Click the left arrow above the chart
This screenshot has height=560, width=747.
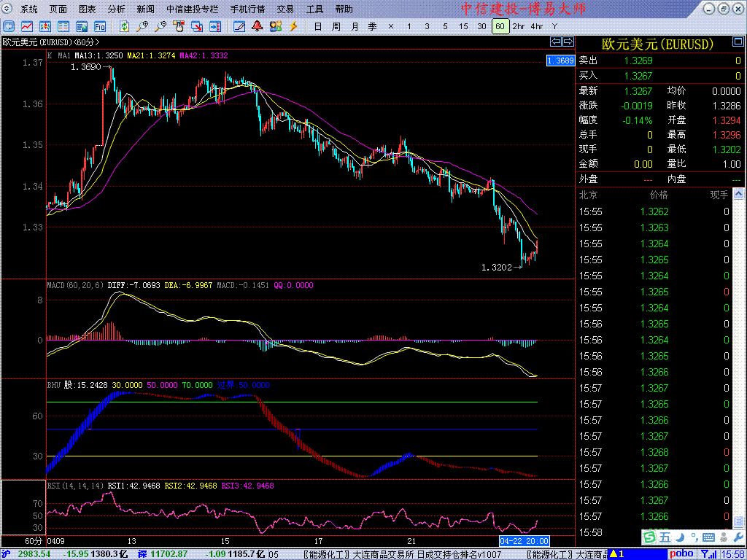click(555, 42)
